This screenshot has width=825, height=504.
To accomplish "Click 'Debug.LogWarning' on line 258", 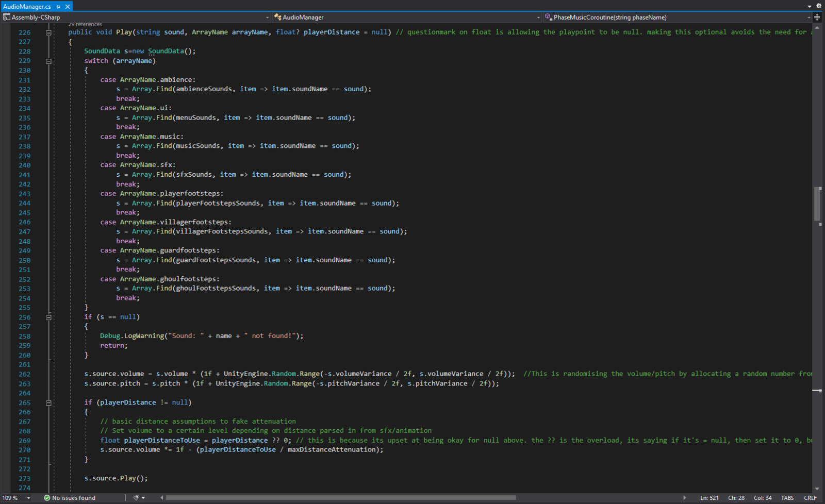I will [132, 336].
